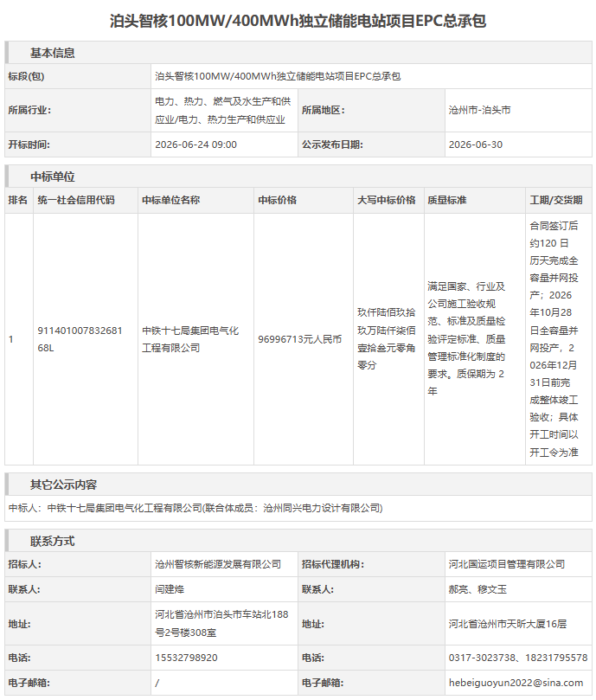Click the credit code 91140100783268168L

pyautogui.click(x=80, y=339)
